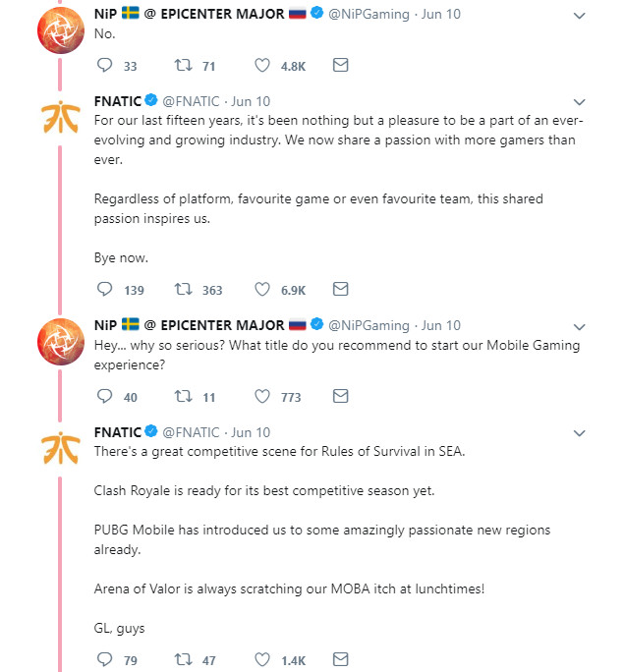Screen dimensions: 624x672
Task: Expand the menu on FNATIC's "Bye now." tweet
Action: (580, 102)
